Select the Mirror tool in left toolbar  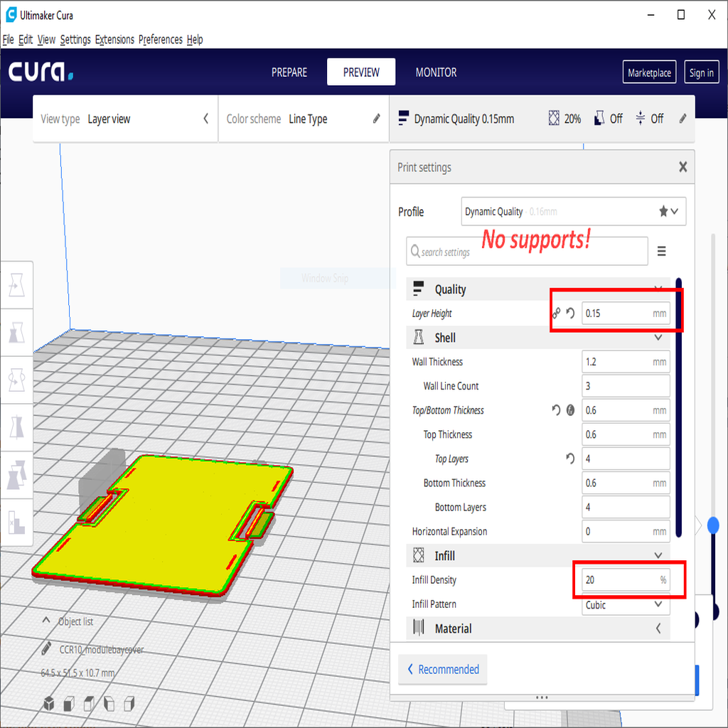point(16,427)
